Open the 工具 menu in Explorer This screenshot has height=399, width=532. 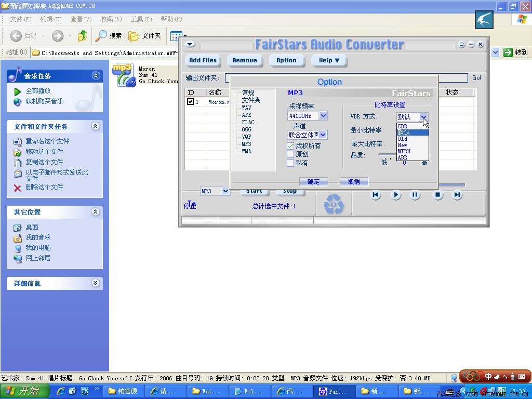tap(141, 19)
